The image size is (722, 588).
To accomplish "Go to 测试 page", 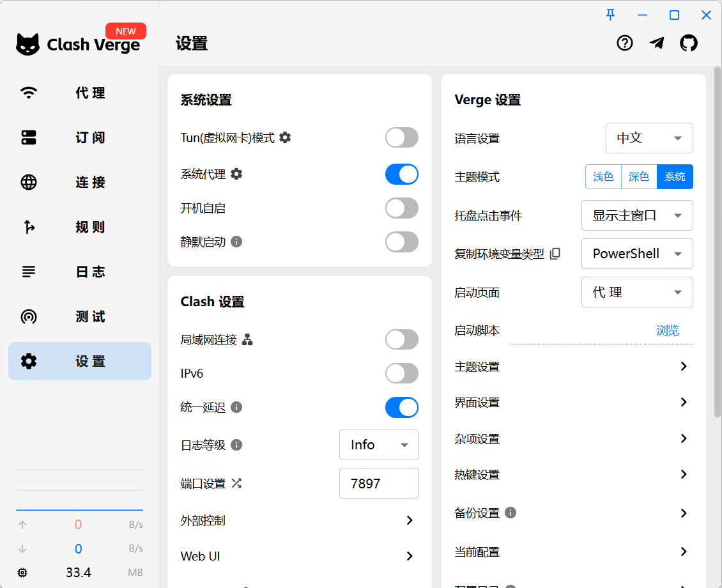I will click(x=80, y=316).
